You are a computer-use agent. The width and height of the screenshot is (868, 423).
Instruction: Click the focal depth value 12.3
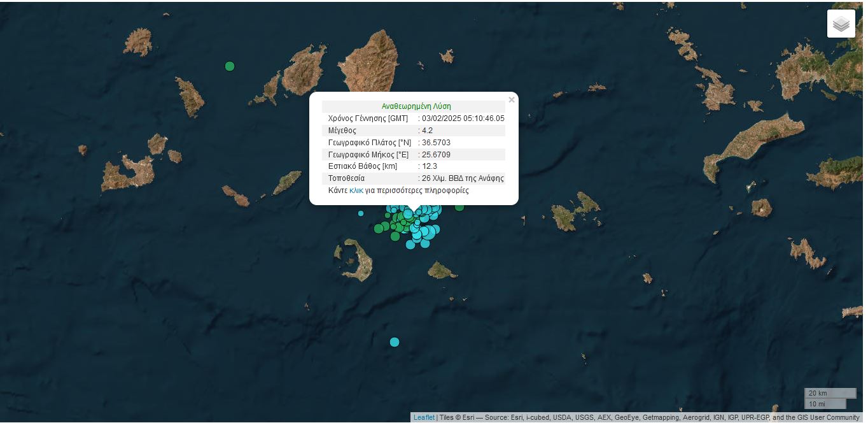[429, 166]
